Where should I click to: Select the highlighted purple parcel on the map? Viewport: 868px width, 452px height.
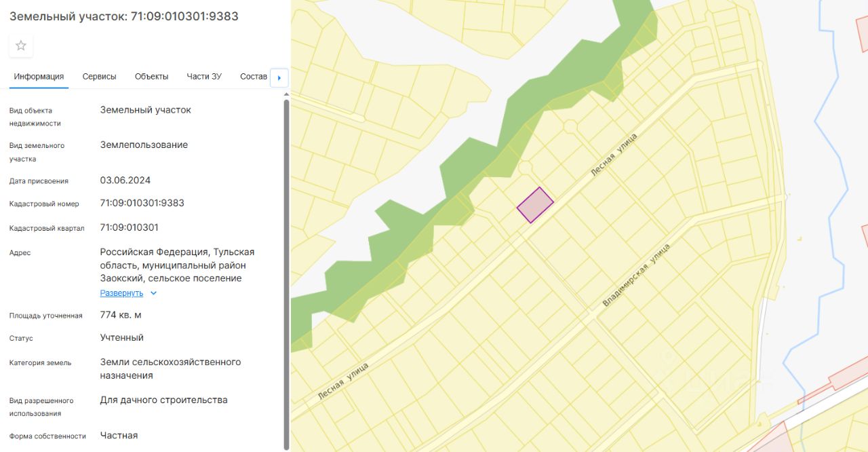click(535, 205)
